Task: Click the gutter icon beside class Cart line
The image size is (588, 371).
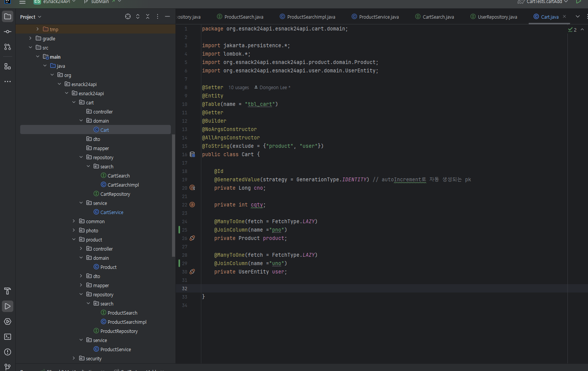Action: point(192,154)
